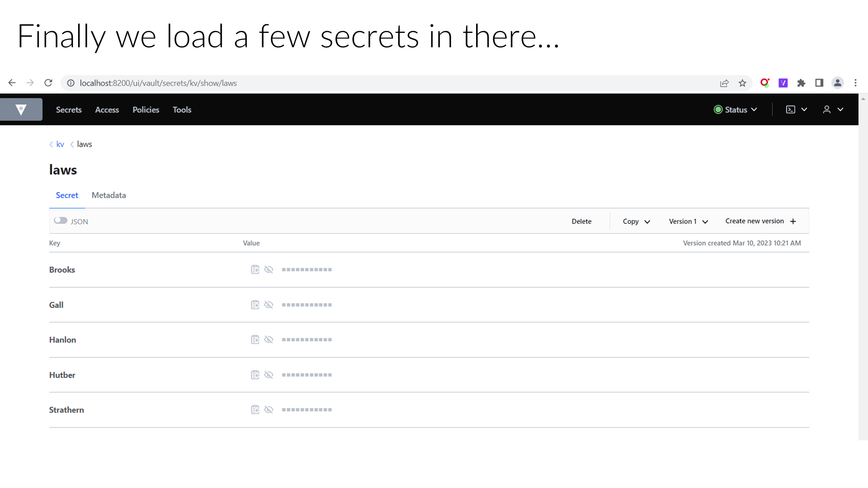868x488 pixels.
Task: Go back to kv breadcrumb link
Action: click(x=60, y=144)
